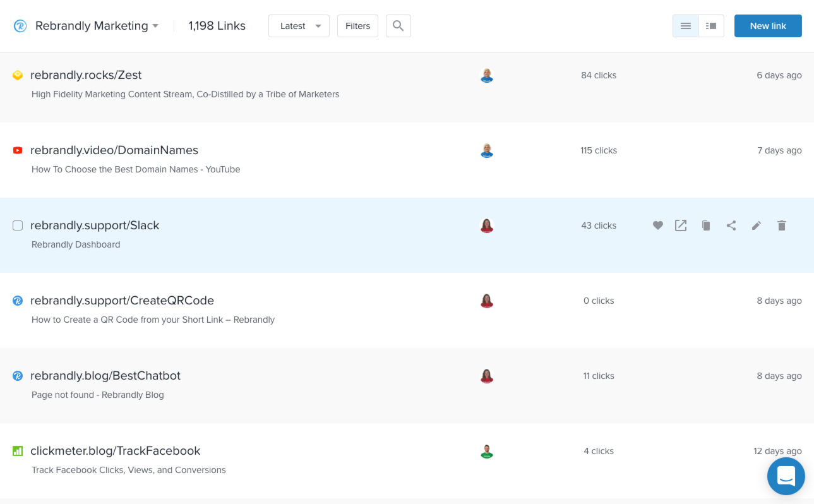This screenshot has width=814, height=504.
Task: Expand the Rebrandly Marketing workspace switcher
Action: (x=95, y=26)
